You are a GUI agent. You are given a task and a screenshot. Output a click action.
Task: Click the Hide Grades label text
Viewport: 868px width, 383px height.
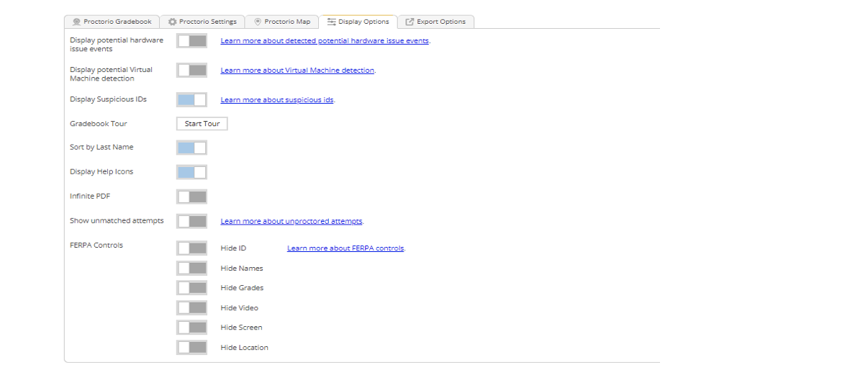tap(242, 288)
